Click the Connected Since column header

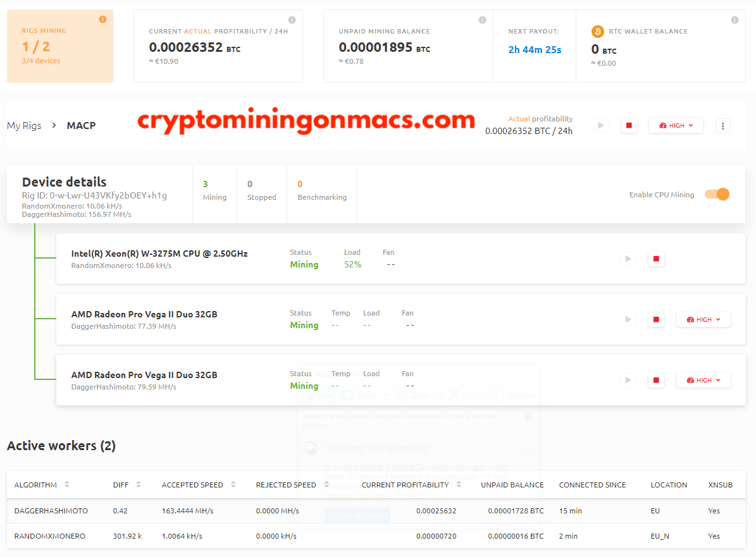coord(592,485)
